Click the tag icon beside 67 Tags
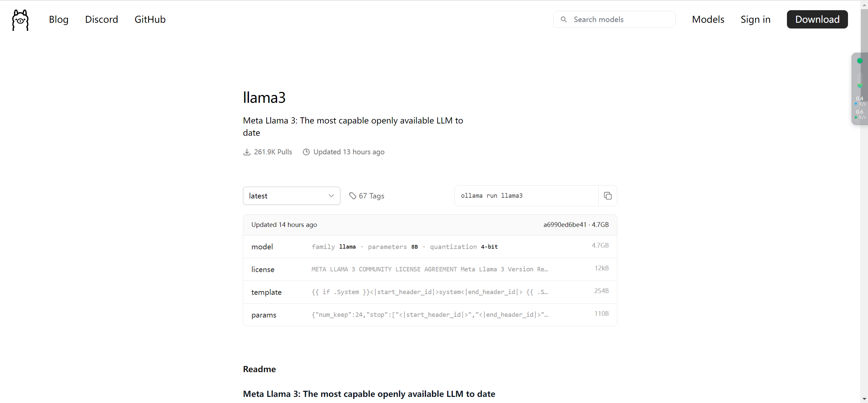This screenshot has height=403, width=868. coord(353,196)
